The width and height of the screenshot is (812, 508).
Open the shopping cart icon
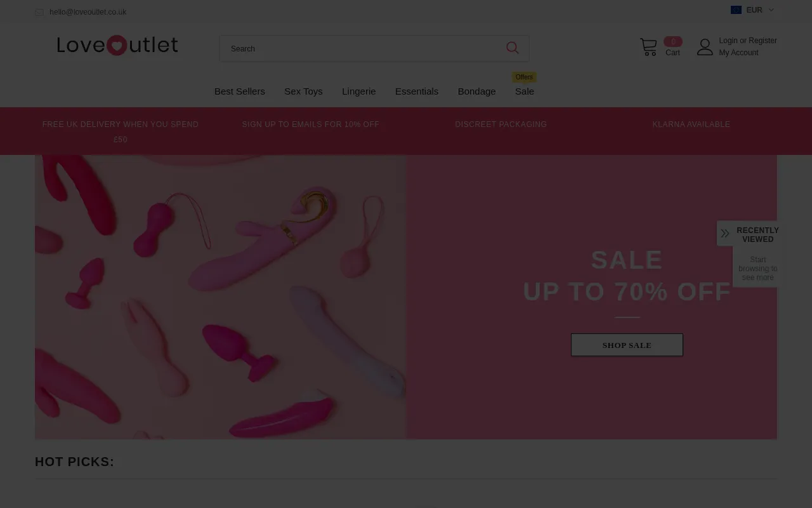[x=648, y=47]
